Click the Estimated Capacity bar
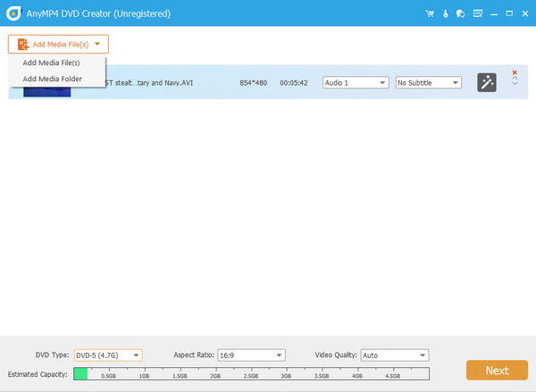 point(251,374)
